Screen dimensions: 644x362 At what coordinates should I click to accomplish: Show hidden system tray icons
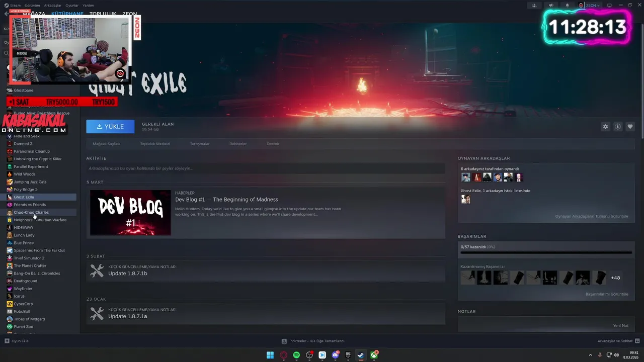click(x=590, y=355)
